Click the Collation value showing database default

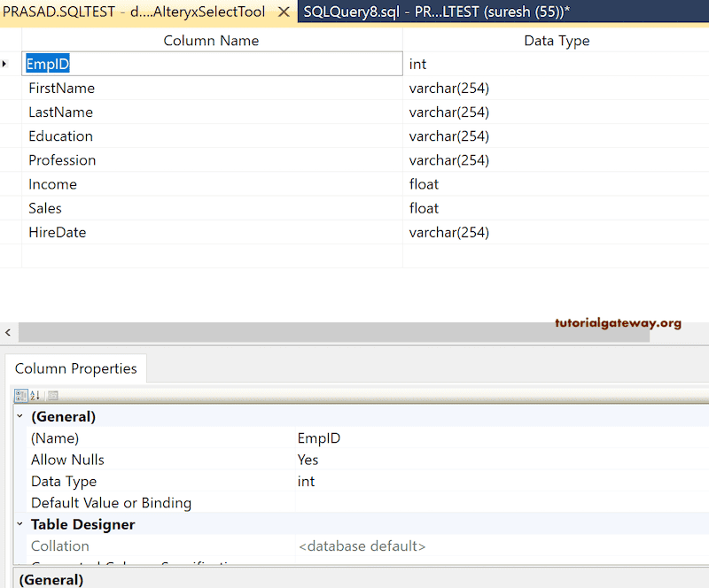pos(363,545)
